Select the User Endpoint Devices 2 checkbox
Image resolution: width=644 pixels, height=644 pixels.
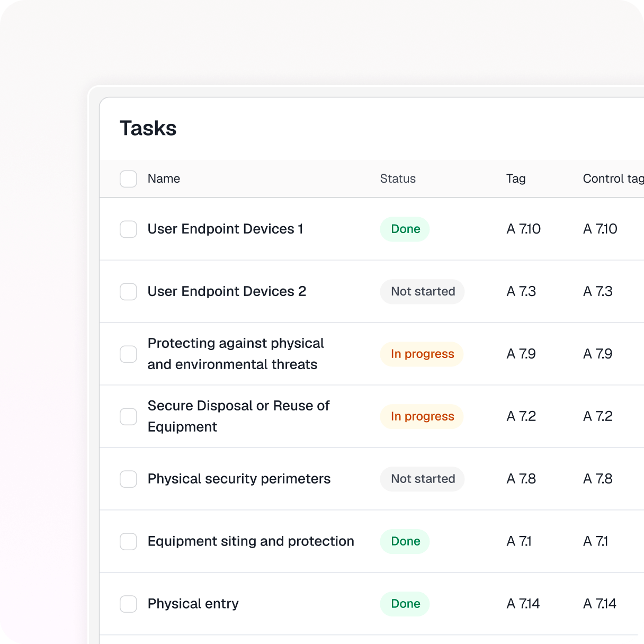point(128,292)
